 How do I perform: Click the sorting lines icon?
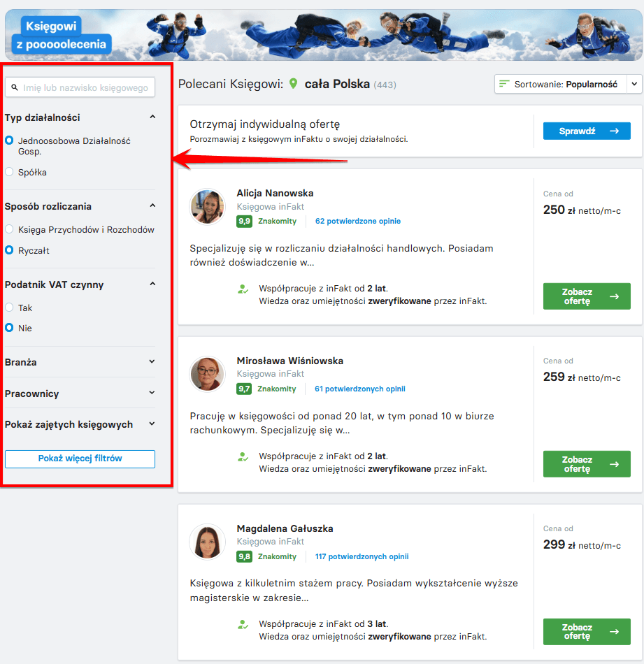[503, 84]
